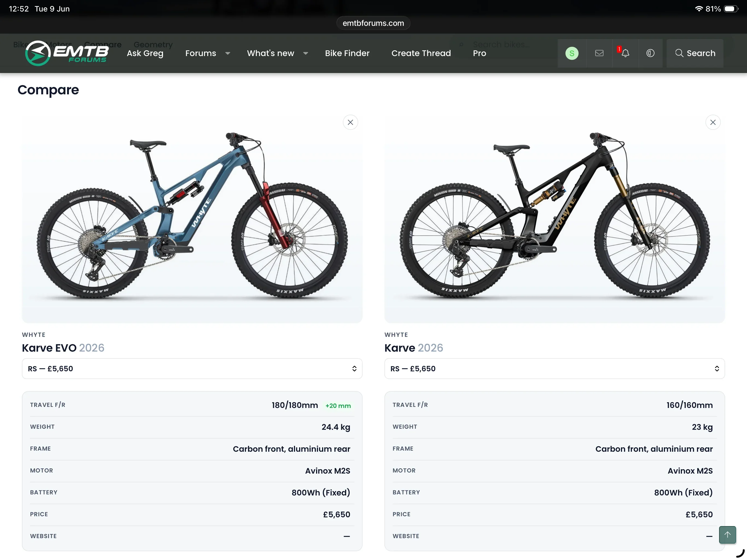Open the Ask Greg menu item

145,53
